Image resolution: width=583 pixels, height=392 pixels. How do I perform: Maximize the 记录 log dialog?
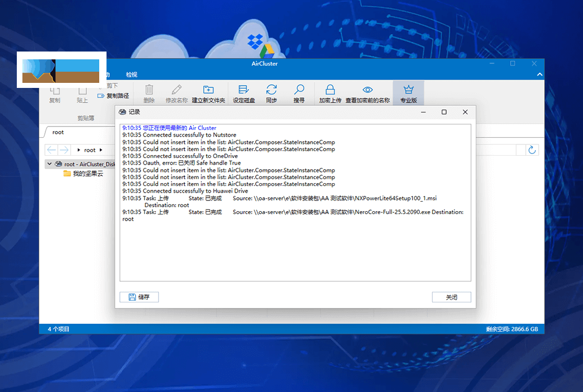[x=444, y=112]
